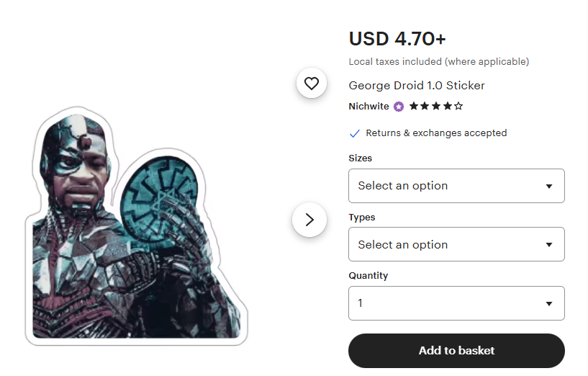Screen dimensions: 588x376
Task: Click Returns & exchanges accepted text
Action: tap(436, 133)
